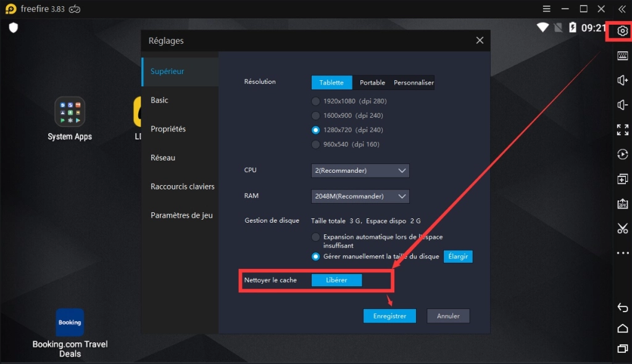Click the freefire 3.83 window title
632x364 pixels.
point(43,9)
